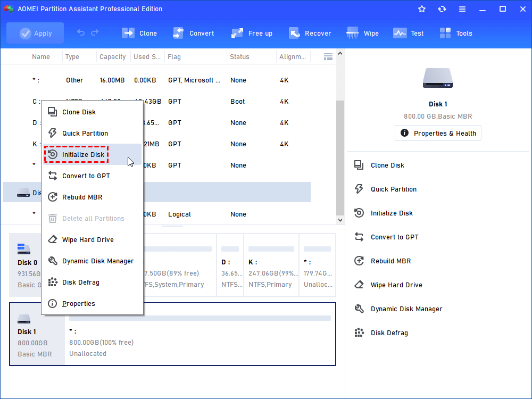Image resolution: width=532 pixels, height=399 pixels.
Task: Choose Clone Disk in the context menu
Action: pyautogui.click(x=92, y=112)
